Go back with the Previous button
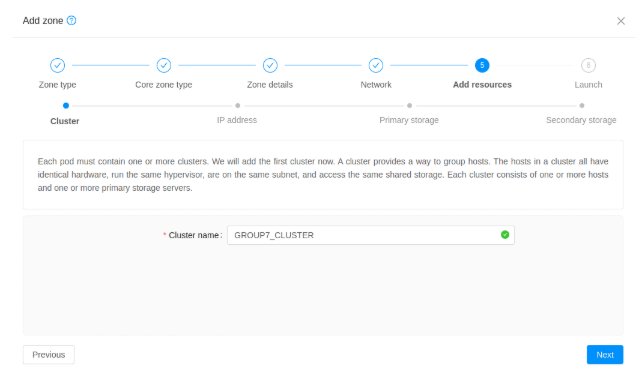Image resolution: width=640 pixels, height=383 pixels. click(x=49, y=354)
